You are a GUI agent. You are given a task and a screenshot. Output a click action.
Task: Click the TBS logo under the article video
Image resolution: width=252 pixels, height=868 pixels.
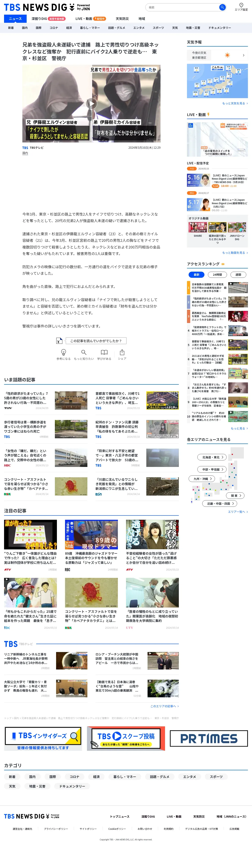point(25,148)
